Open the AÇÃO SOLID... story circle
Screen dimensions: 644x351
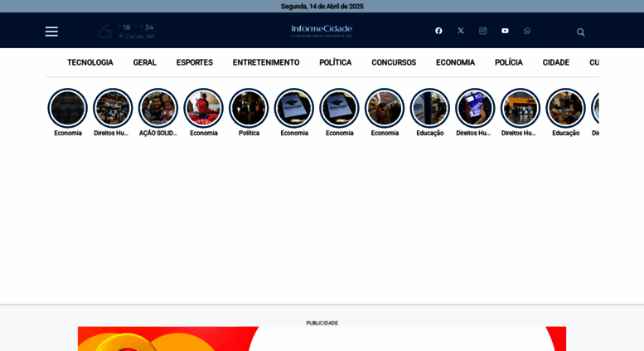click(158, 108)
